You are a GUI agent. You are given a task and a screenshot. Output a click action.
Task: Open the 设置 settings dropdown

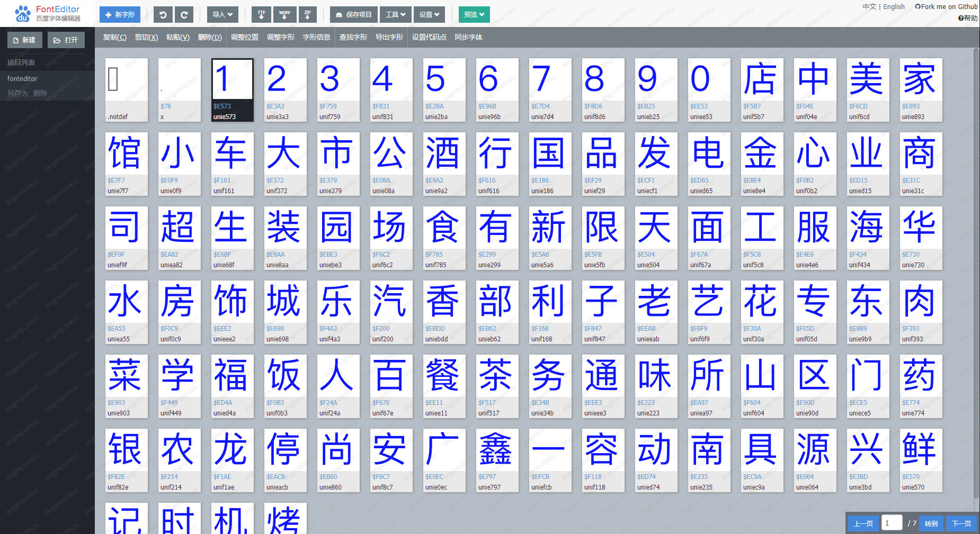429,14
